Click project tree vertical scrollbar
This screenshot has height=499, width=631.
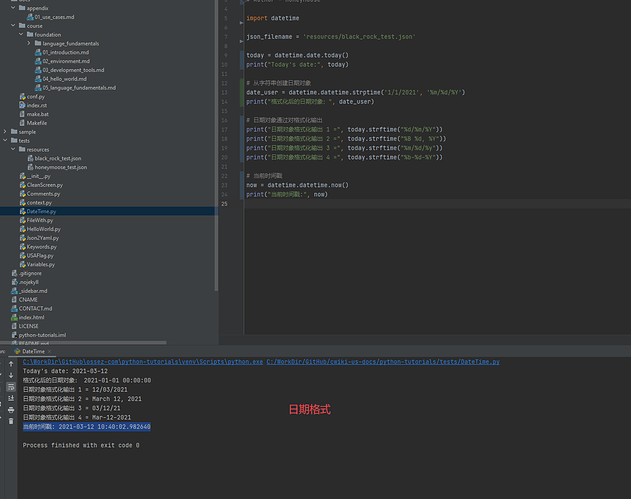pyautogui.click(x=216, y=145)
